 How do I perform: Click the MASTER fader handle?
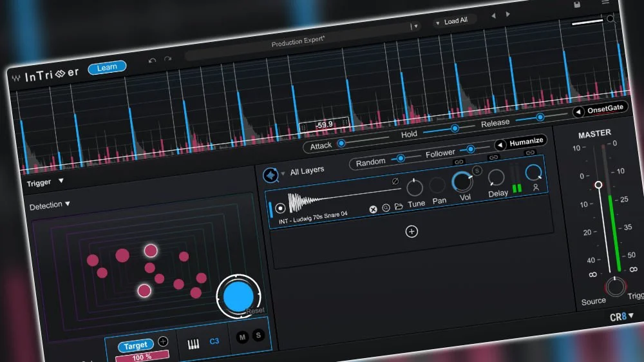pyautogui.click(x=598, y=185)
